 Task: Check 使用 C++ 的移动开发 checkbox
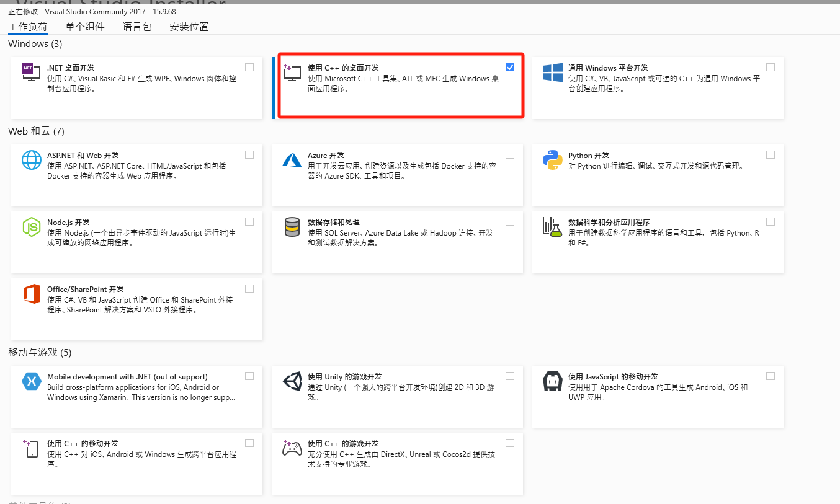249,443
